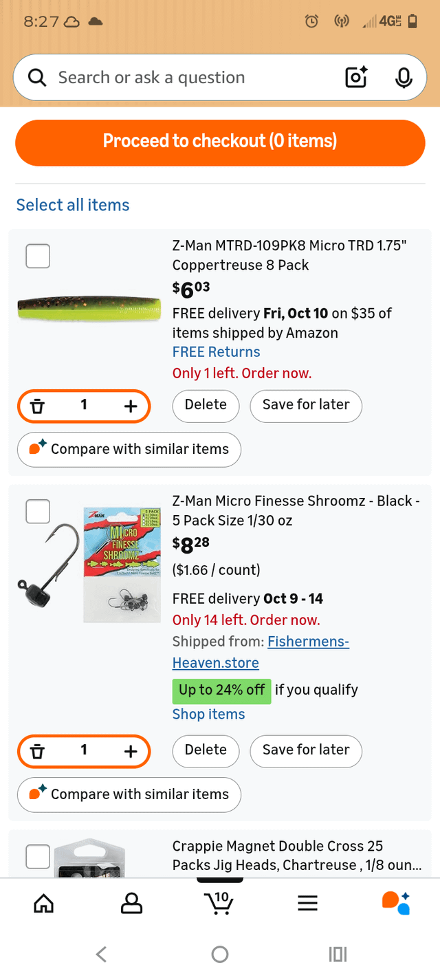Tap the camera lens search icon
The height and width of the screenshot is (980, 440).
click(356, 78)
